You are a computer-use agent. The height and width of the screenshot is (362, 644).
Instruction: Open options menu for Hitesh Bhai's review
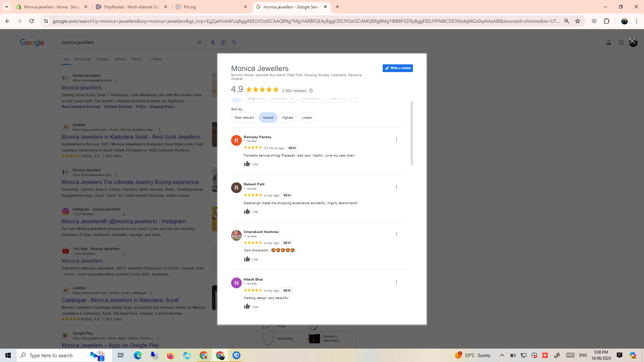(x=396, y=282)
